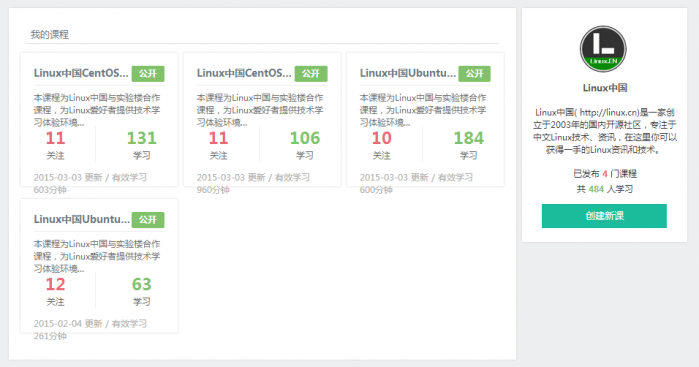Open first Linux中国CentOS course title
This screenshot has width=699, height=367.
pyautogui.click(x=81, y=73)
